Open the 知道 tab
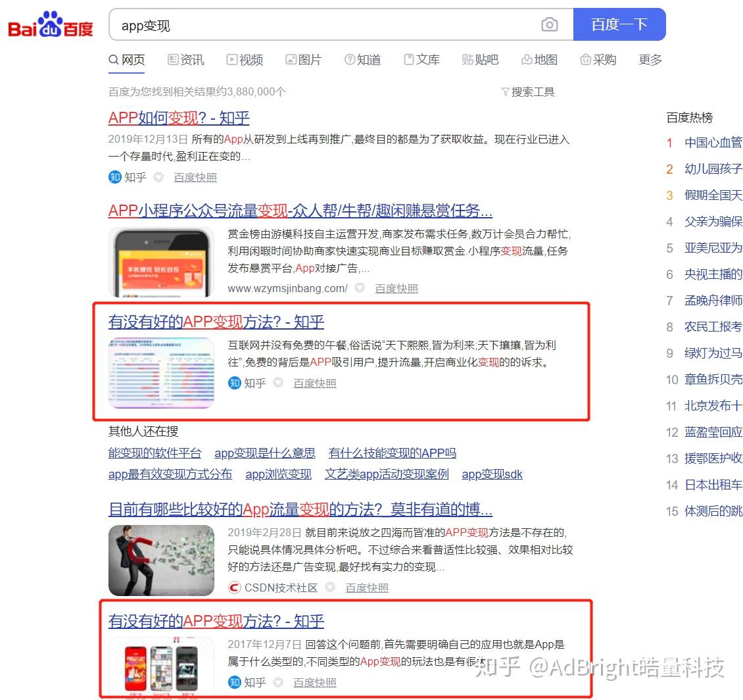The height and width of the screenshot is (700, 743). click(x=362, y=60)
